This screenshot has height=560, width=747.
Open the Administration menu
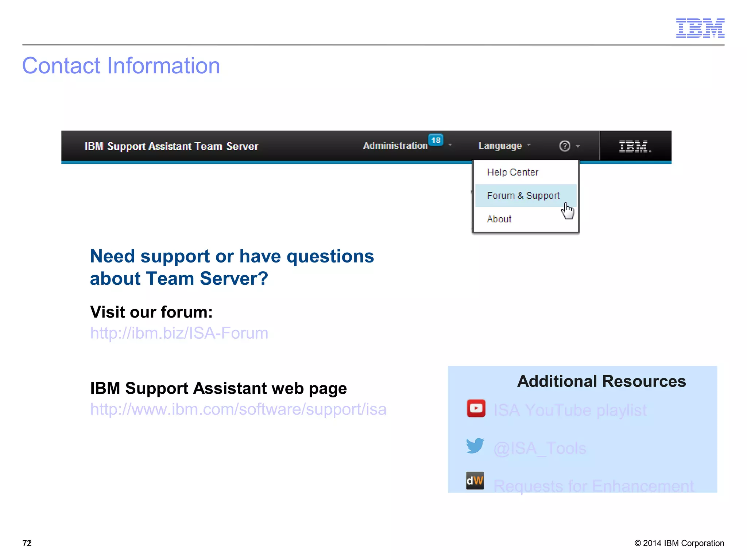[395, 146]
